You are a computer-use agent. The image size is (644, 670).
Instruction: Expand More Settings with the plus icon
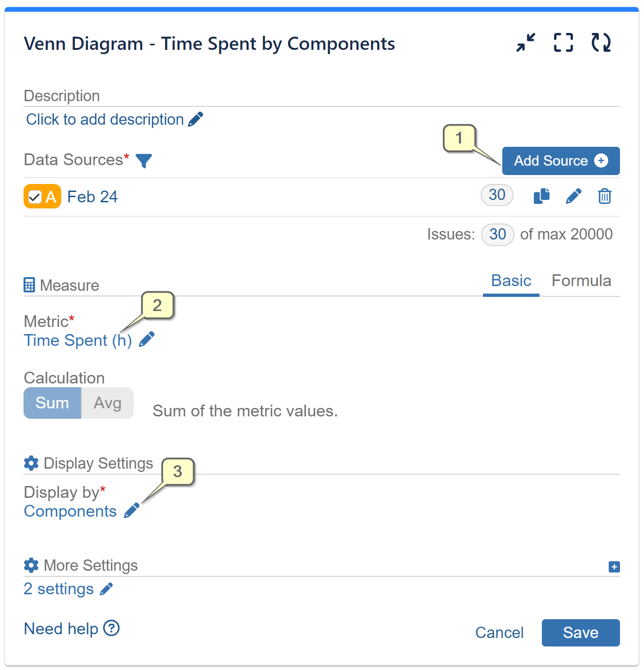click(x=614, y=566)
